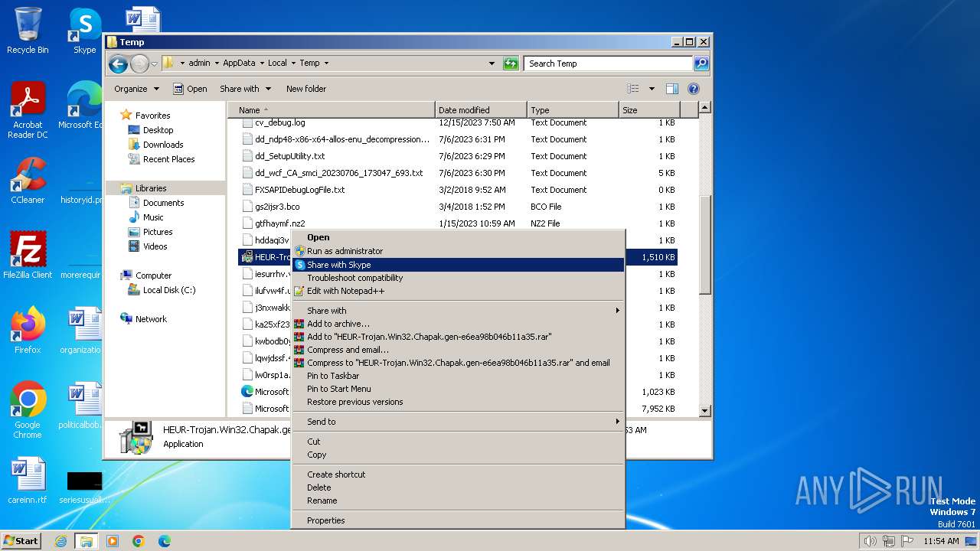Select Network in the navigation pane
Image resolution: width=980 pixels, height=551 pixels.
[151, 319]
